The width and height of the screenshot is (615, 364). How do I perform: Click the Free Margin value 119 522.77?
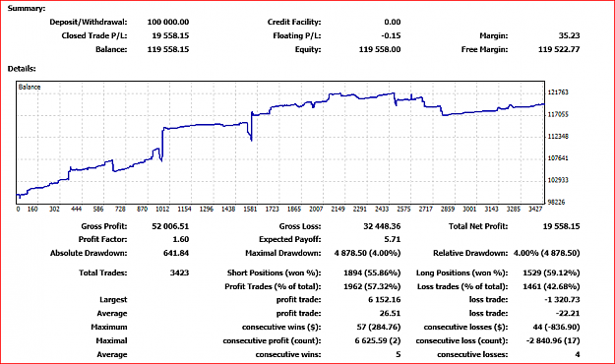[x=559, y=49]
